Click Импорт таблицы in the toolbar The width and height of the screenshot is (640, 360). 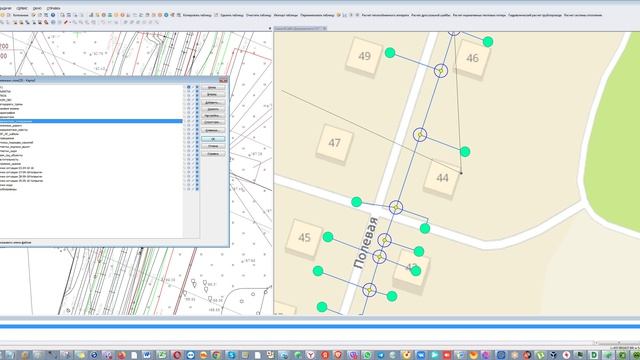(x=286, y=15)
